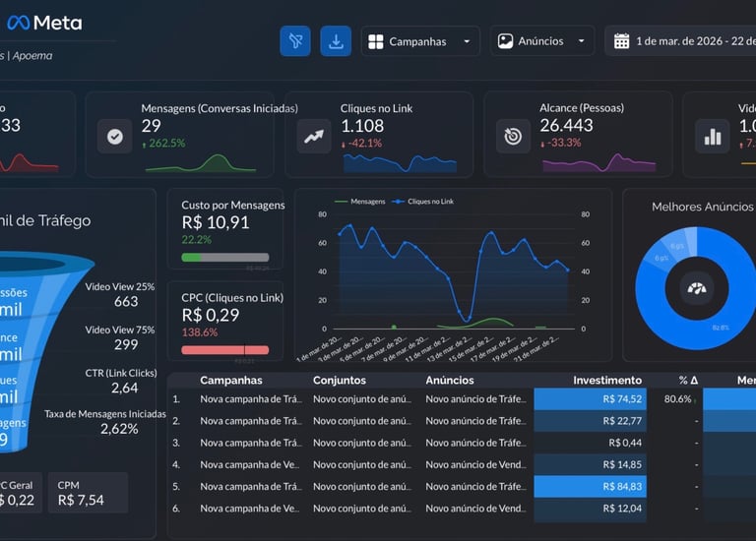Screen dimensions: 756x541
Task: Click the grid icon beside Campanhas
Action: (x=376, y=42)
